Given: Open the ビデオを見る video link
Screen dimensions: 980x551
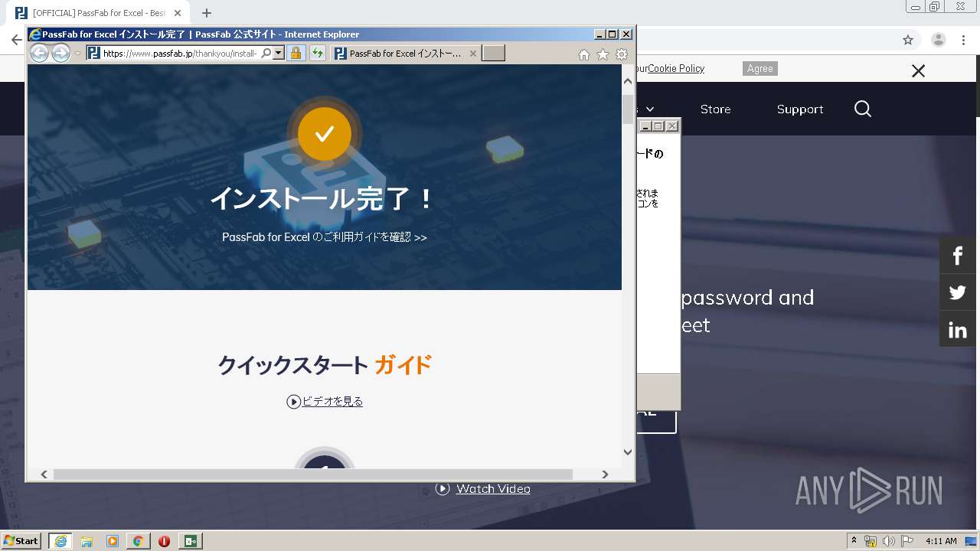Looking at the screenshot, I should click(332, 401).
